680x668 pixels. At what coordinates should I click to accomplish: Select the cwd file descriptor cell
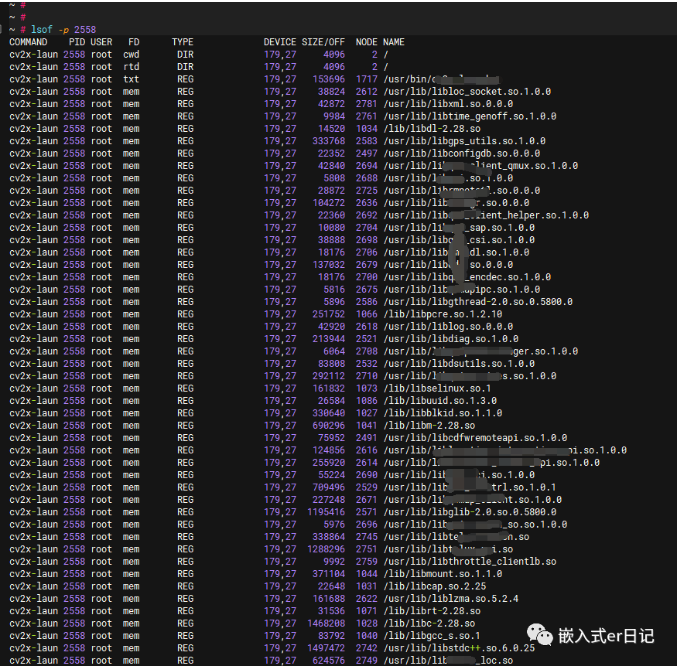[131, 55]
